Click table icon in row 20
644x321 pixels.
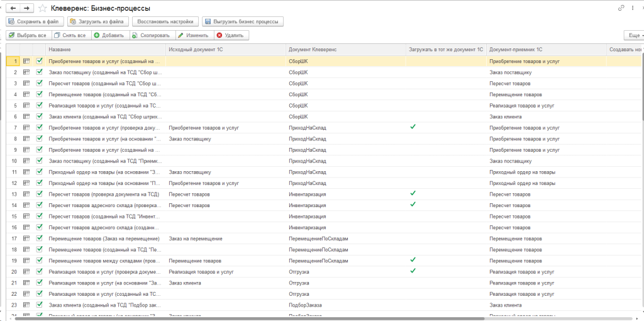pyautogui.click(x=26, y=272)
